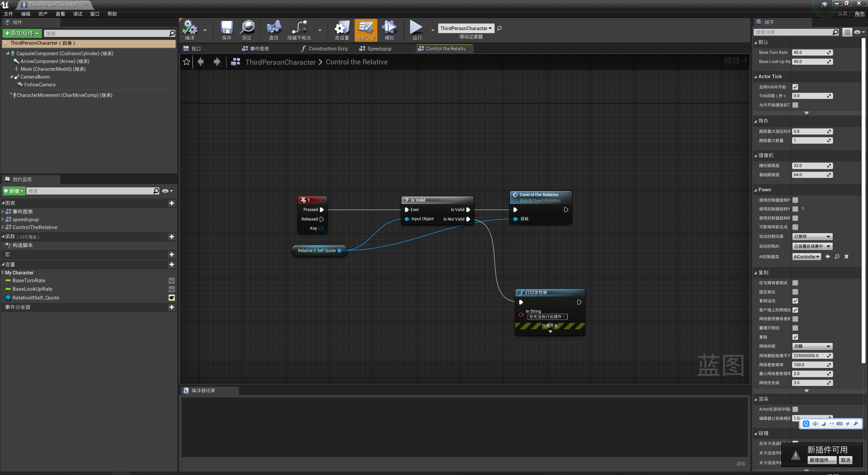Viewport: 868px width, 475px height.
Task: Toggle RelativeItSelf_Quote variable visibility eye
Action: [172, 298]
